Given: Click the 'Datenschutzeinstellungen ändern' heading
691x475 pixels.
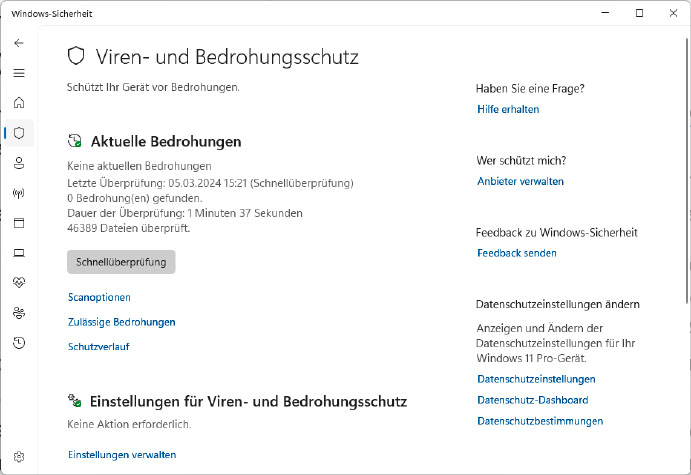Looking at the screenshot, I should pyautogui.click(x=558, y=304).
